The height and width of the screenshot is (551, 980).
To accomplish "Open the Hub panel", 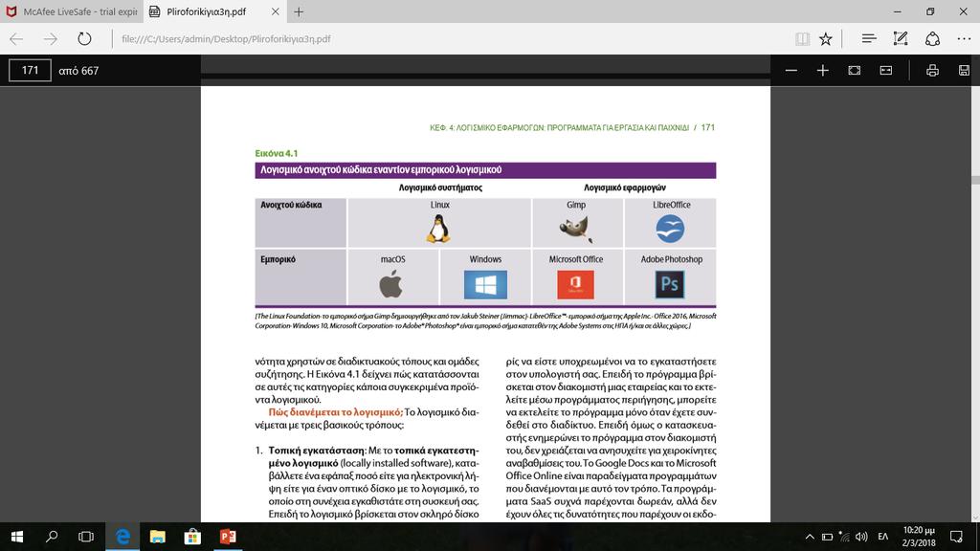I will pyautogui.click(x=869, y=38).
